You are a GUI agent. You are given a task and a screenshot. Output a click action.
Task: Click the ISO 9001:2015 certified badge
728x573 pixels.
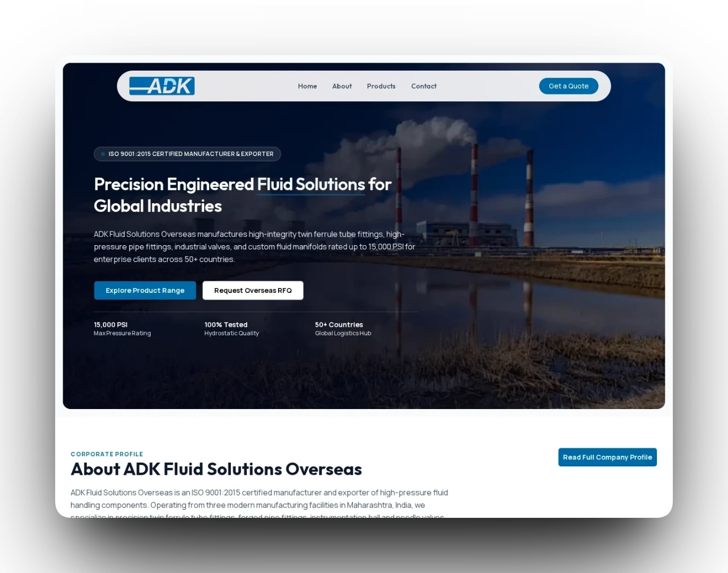click(x=187, y=154)
